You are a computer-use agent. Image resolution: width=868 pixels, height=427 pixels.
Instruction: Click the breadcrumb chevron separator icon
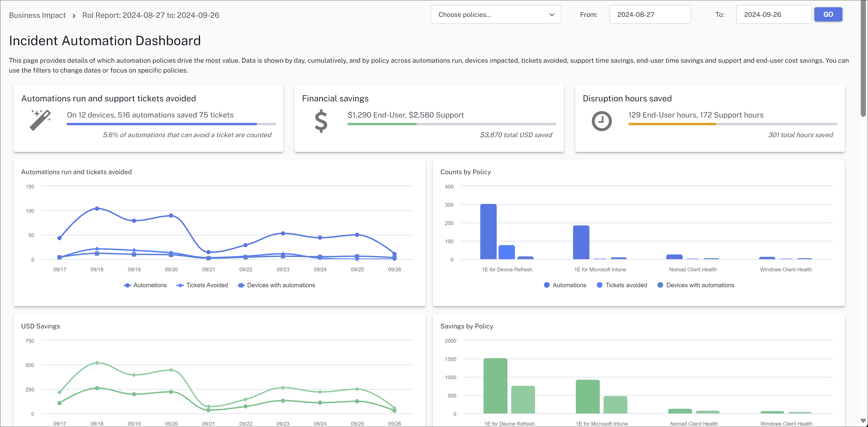[x=74, y=16]
